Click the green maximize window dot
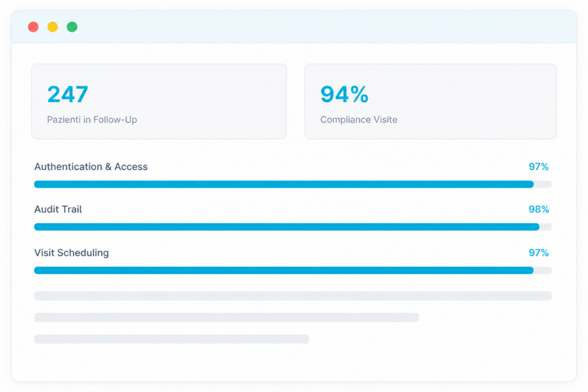588x392 pixels. (72, 27)
